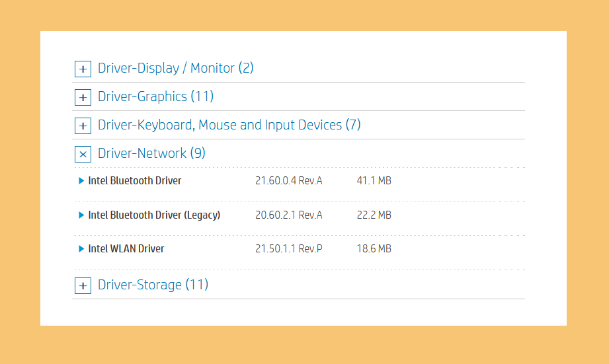The height and width of the screenshot is (364, 609).
Task: Click version 21.60.0.4 Rev.A text
Action: tap(288, 181)
